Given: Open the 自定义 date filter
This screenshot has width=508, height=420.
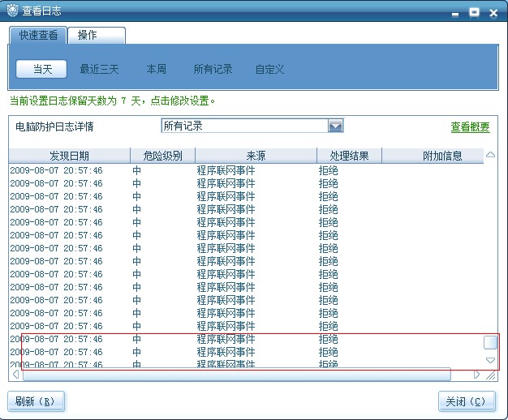Looking at the screenshot, I should [269, 69].
